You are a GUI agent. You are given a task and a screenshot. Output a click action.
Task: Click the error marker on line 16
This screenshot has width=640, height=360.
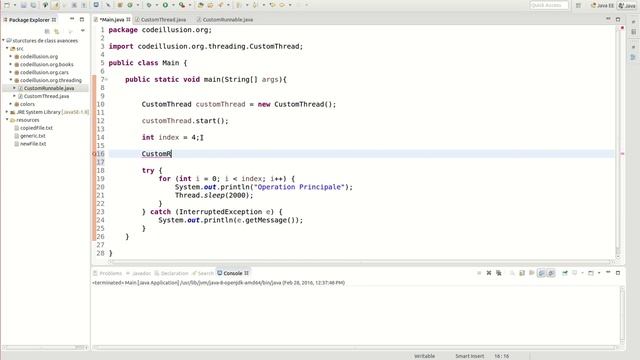94,154
